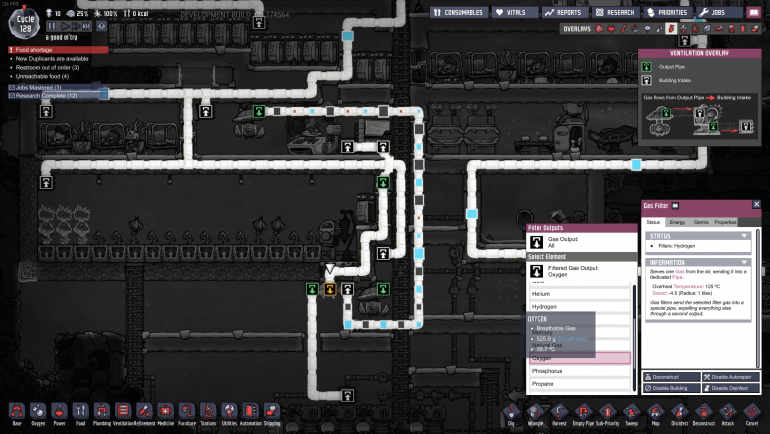
Task: Open the Reports screen
Action: pyautogui.click(x=564, y=12)
